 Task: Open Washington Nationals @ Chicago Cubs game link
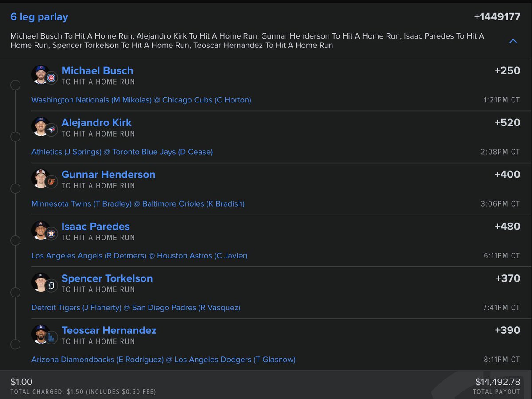tap(141, 100)
